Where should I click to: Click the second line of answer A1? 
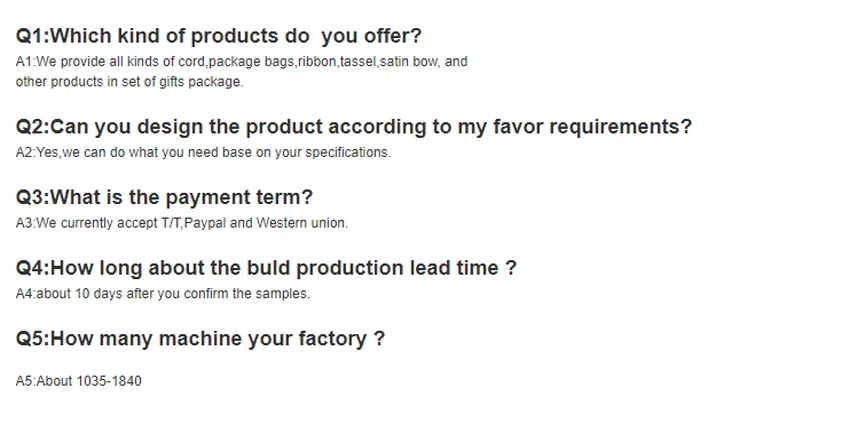click(129, 82)
